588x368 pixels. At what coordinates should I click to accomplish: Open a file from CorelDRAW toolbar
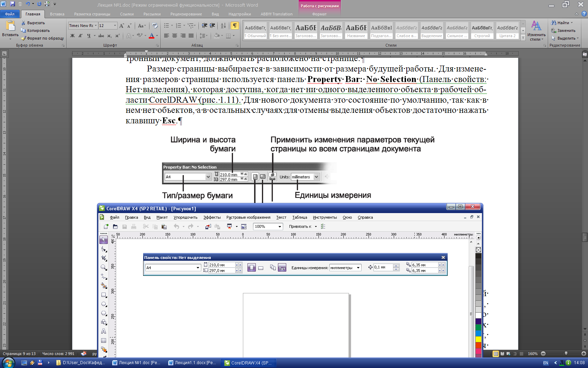pos(115,226)
